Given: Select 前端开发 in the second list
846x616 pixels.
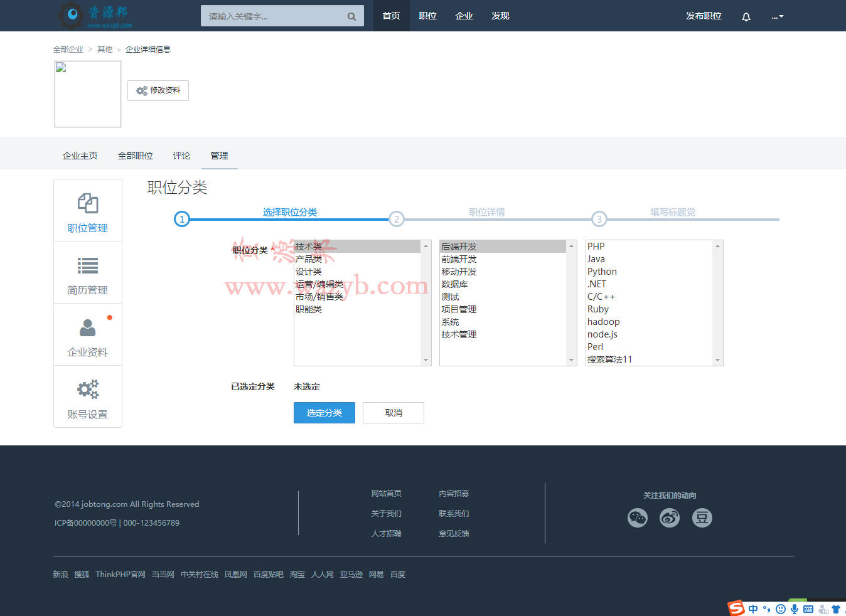Looking at the screenshot, I should pyautogui.click(x=503, y=259).
